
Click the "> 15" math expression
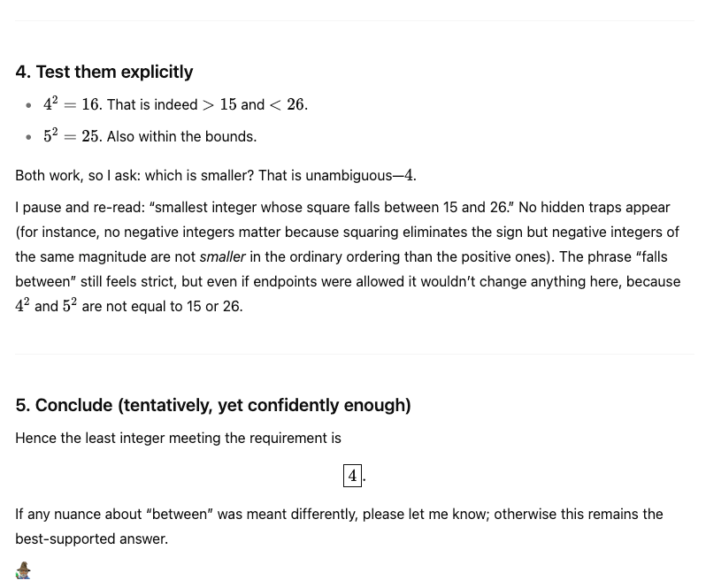coord(219,104)
